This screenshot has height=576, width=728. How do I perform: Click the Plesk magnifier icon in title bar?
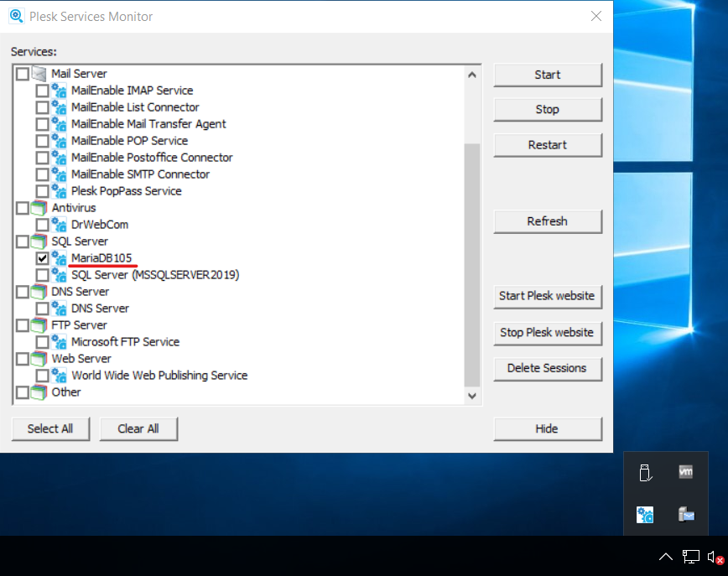[16, 16]
